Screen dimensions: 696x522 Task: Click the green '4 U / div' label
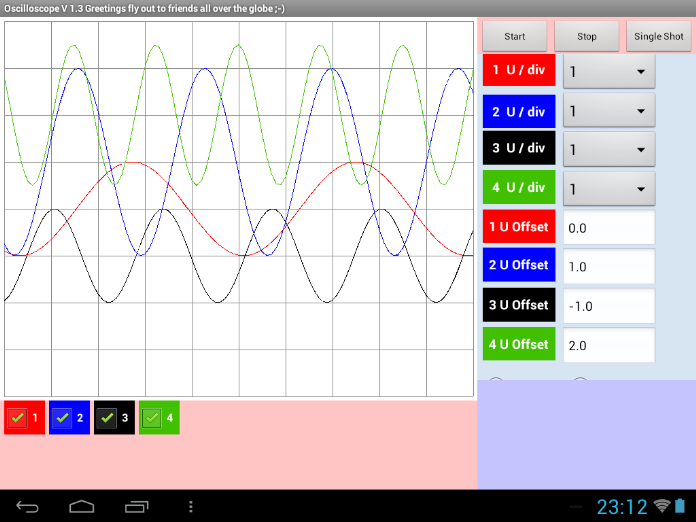(x=519, y=187)
